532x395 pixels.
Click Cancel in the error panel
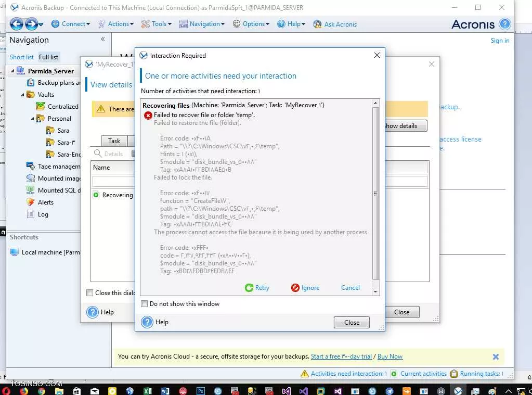(x=350, y=288)
